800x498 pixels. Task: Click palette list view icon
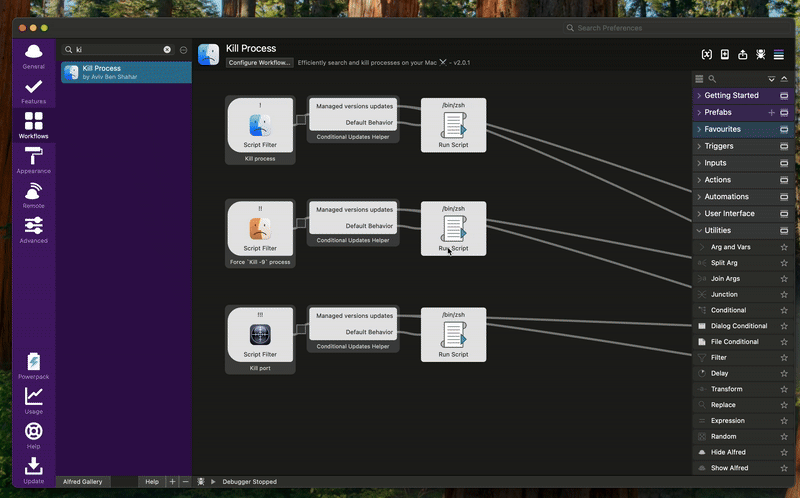pos(699,79)
